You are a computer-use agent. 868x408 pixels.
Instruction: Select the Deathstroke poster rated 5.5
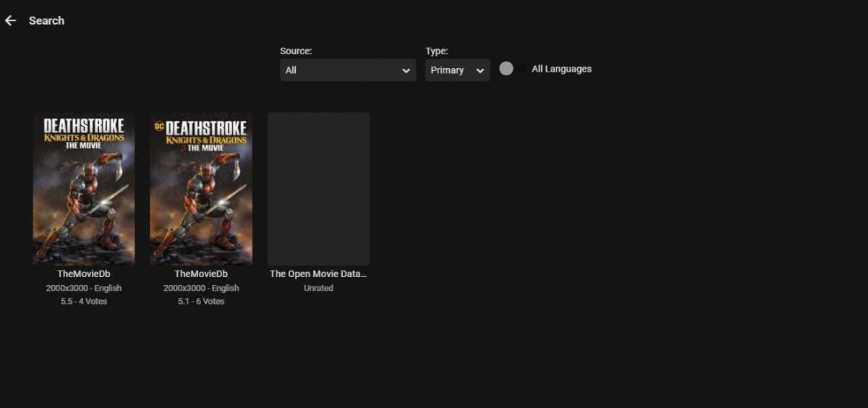tap(84, 189)
